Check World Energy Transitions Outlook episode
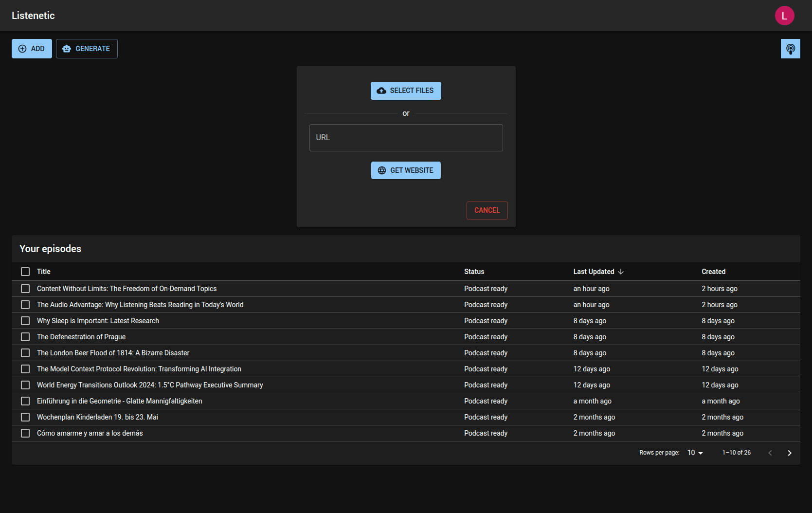Screen dimensions: 812x513 (25, 385)
